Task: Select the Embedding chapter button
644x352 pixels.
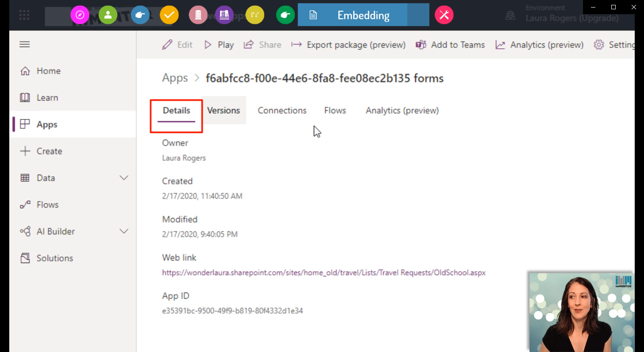Action: [x=363, y=15]
